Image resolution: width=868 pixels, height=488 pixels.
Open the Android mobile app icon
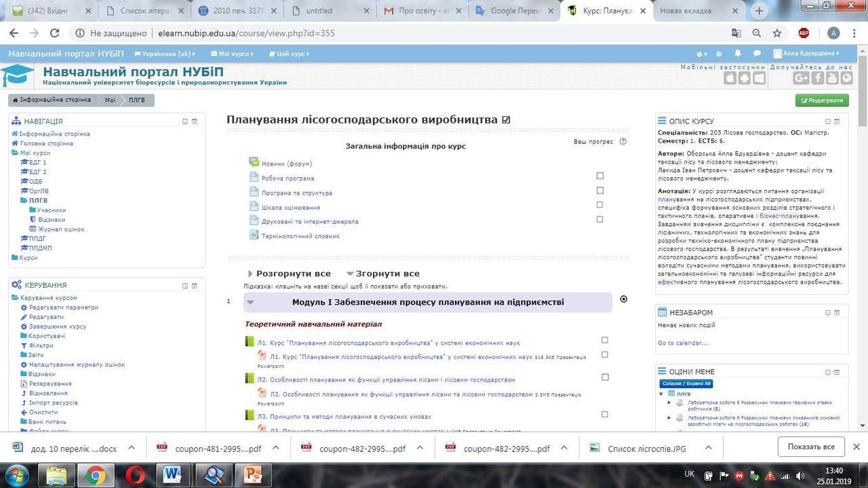[x=745, y=78]
